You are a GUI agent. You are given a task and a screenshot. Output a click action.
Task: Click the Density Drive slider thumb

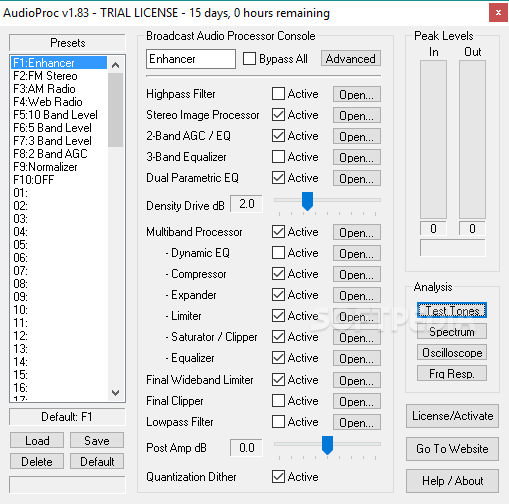click(x=307, y=201)
